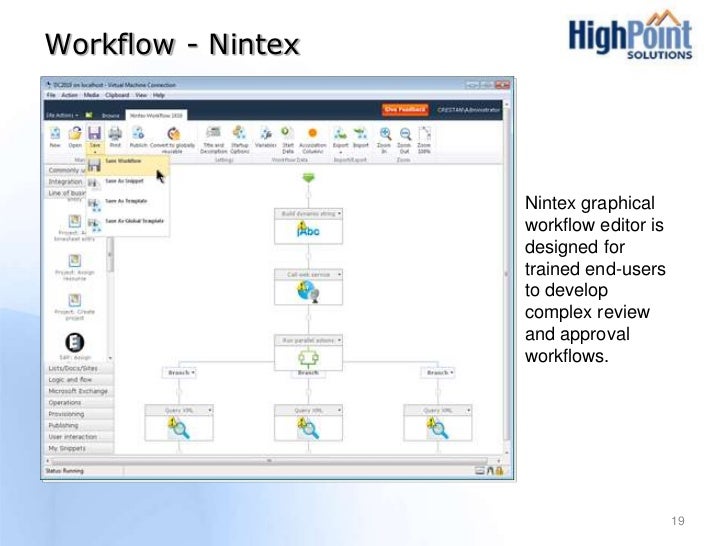Click the Call web service globe icon

[308, 292]
